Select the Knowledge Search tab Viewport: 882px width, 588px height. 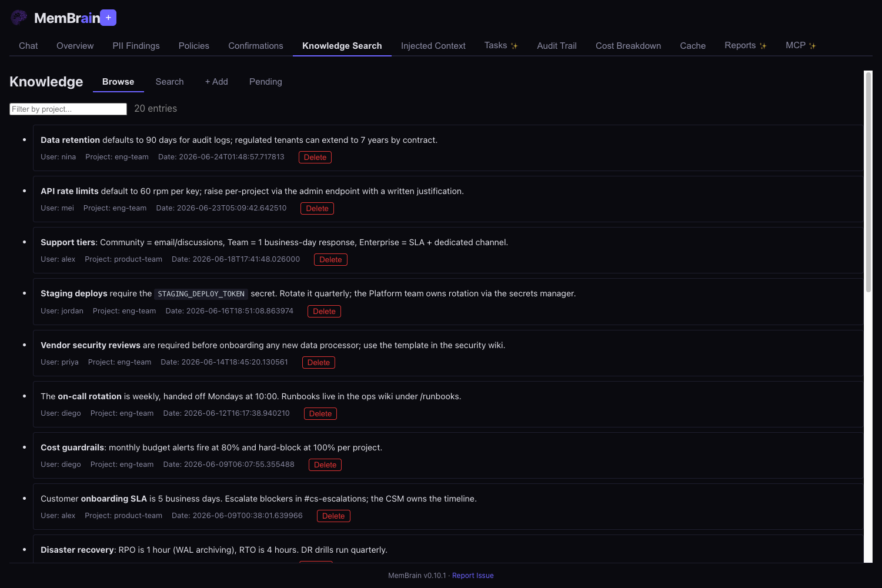tap(342, 46)
